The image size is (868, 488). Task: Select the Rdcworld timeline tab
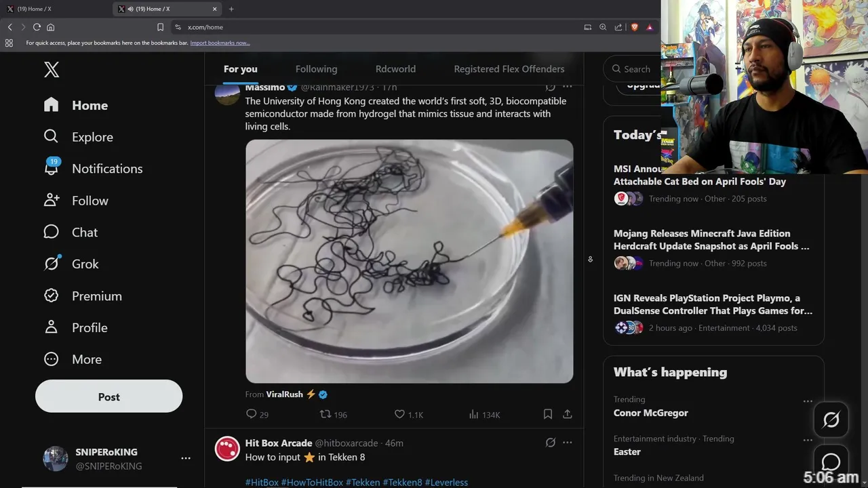click(x=395, y=69)
